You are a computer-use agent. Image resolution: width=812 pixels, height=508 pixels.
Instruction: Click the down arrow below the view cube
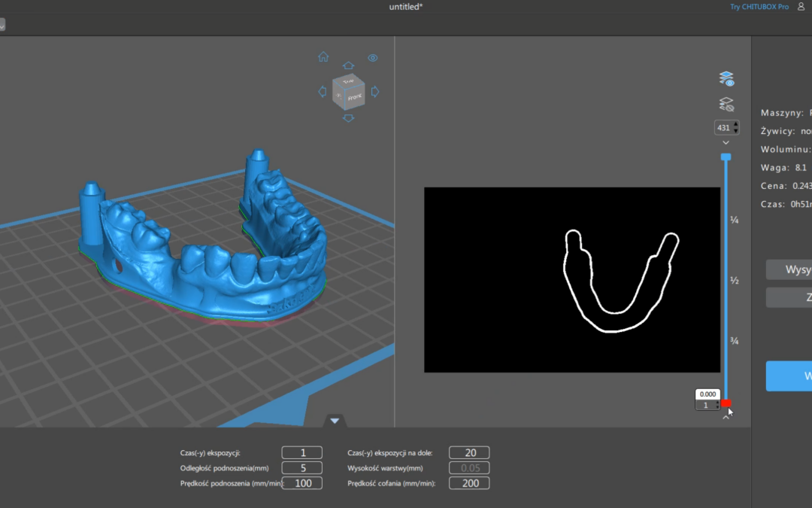[348, 118]
